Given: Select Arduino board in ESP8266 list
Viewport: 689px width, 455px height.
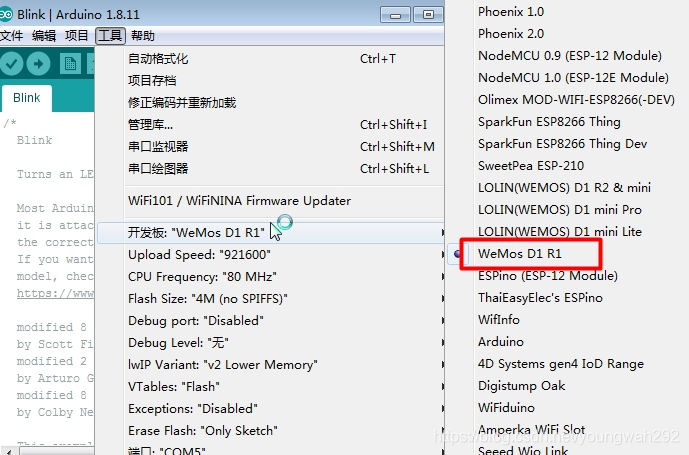Looking at the screenshot, I should point(501,342).
